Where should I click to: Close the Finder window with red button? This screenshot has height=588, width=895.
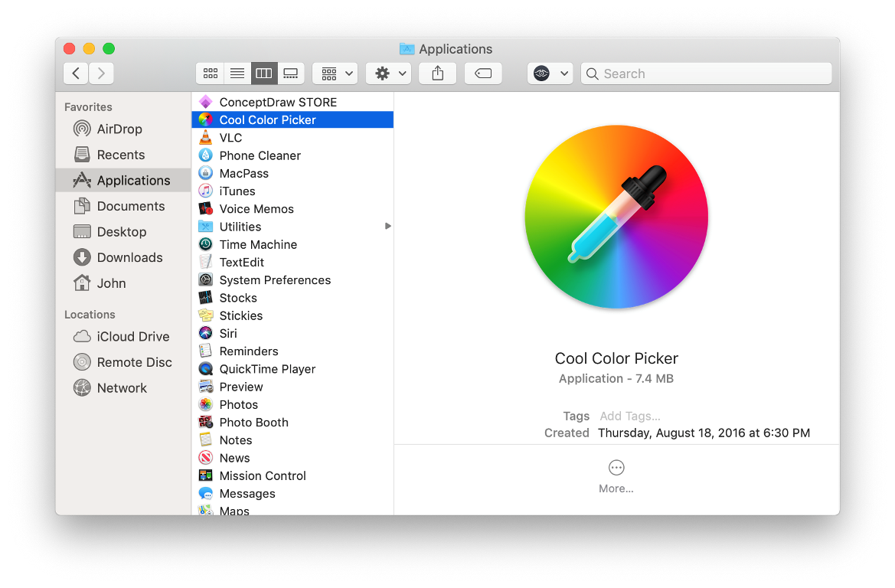(x=70, y=48)
